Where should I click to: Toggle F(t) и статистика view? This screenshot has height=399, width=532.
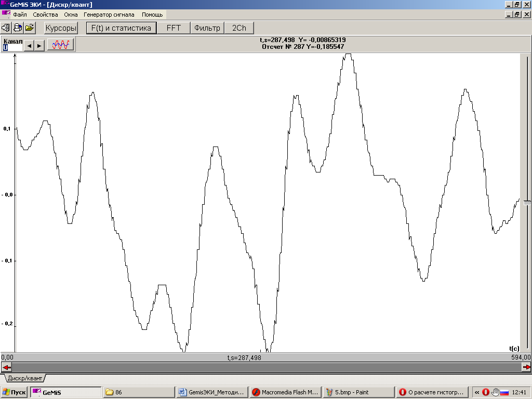121,28
